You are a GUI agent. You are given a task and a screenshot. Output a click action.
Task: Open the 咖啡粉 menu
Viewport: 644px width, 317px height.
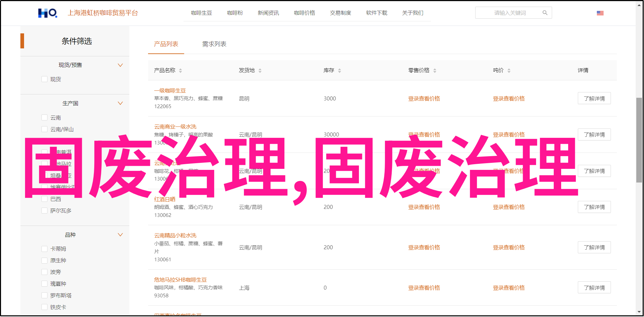(235, 13)
